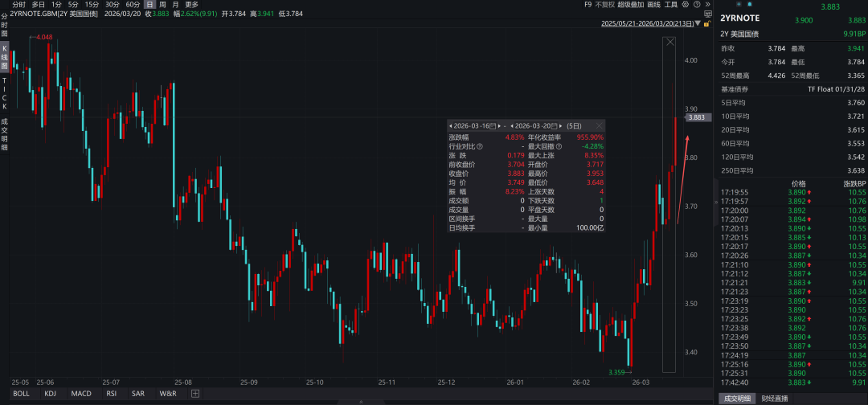Click the 3.883 price marker on axis
The width and height of the screenshot is (868, 405).
(x=696, y=117)
